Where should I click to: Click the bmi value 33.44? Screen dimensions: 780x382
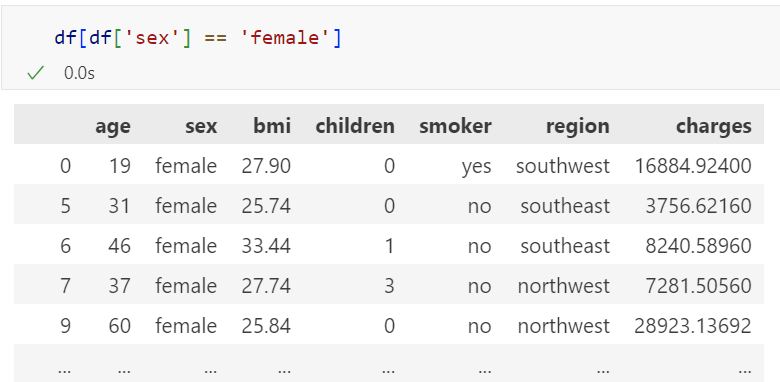click(266, 246)
